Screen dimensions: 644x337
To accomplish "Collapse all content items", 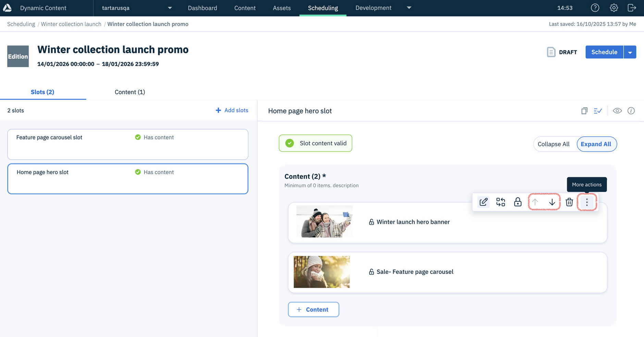I will pyautogui.click(x=554, y=144).
